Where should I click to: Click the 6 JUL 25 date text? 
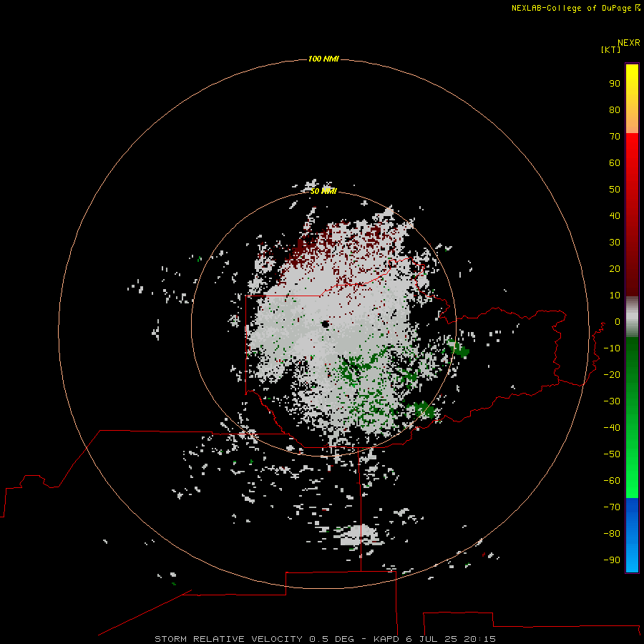point(431,639)
